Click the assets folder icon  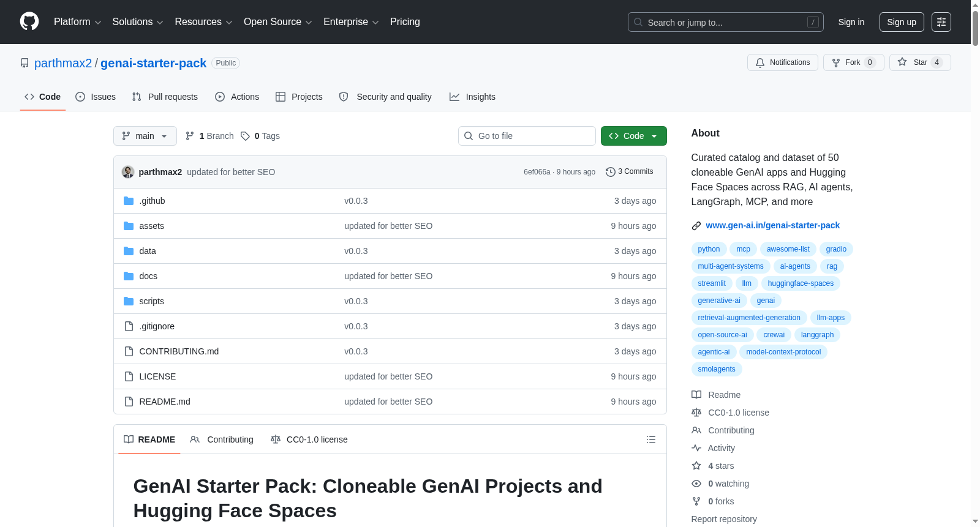point(129,226)
